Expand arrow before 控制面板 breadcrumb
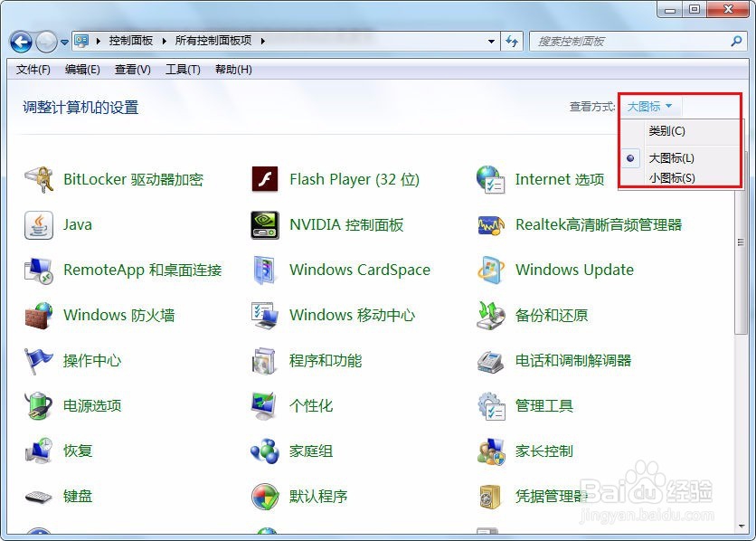This screenshot has width=756, height=541. 98,41
